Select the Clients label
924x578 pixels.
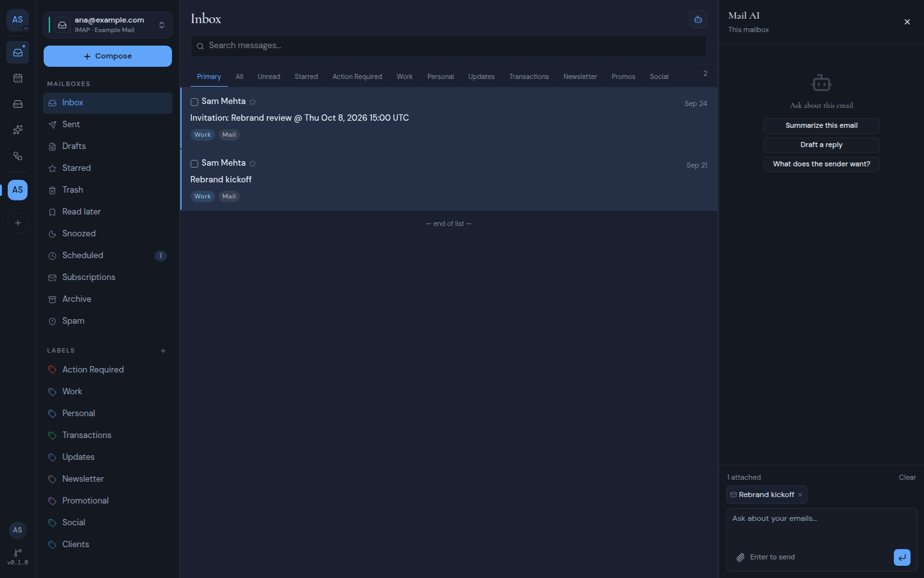[x=108, y=545]
